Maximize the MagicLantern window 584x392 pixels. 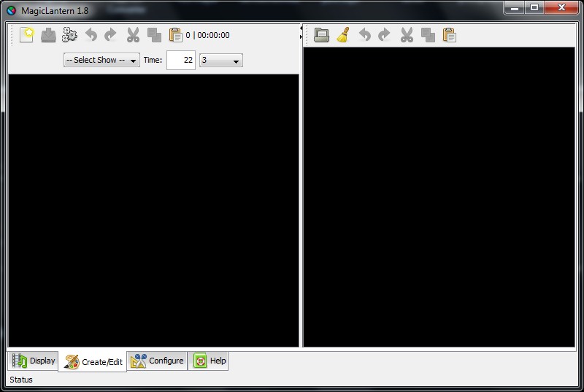534,8
